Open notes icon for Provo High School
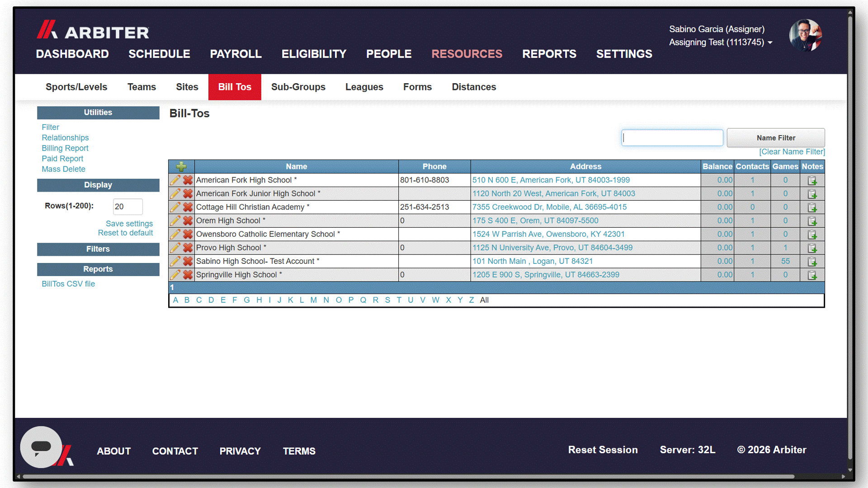The height and width of the screenshot is (488, 868). tap(812, 249)
